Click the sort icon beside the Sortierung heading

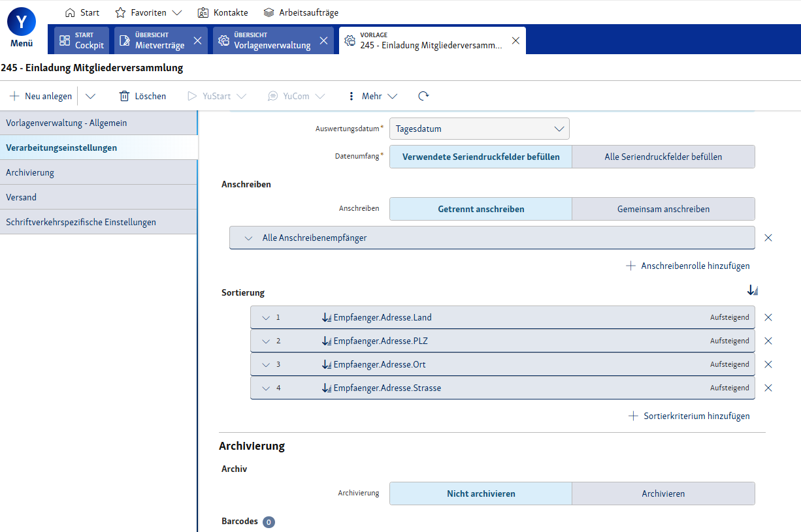click(x=753, y=291)
